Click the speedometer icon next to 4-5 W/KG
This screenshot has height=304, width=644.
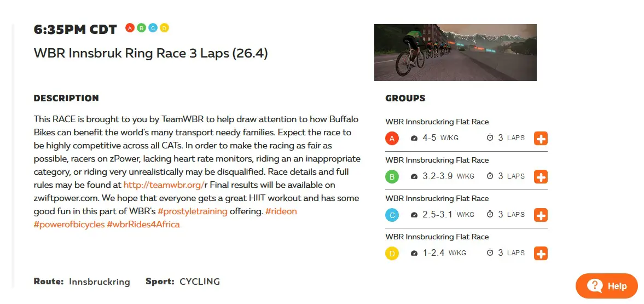pyautogui.click(x=414, y=138)
